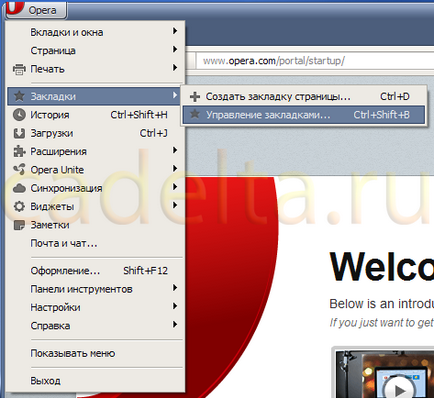Open Расширения menu entry
This screenshot has width=434, height=399.
coord(96,151)
